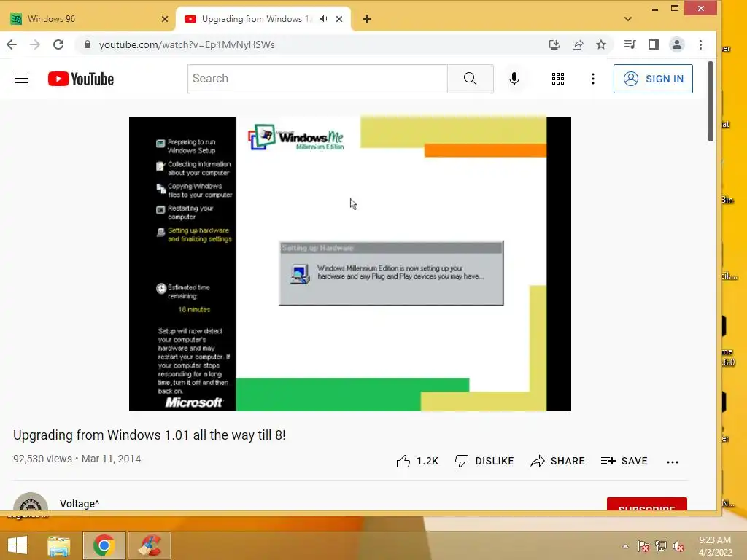Reload the YouTube page

tap(58, 44)
